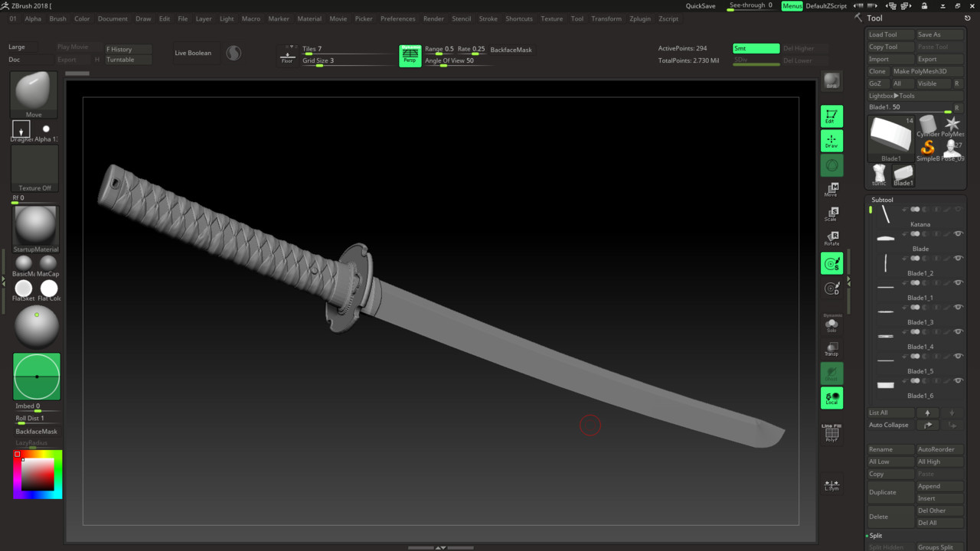Select the PolyMesh star tool

(x=952, y=126)
